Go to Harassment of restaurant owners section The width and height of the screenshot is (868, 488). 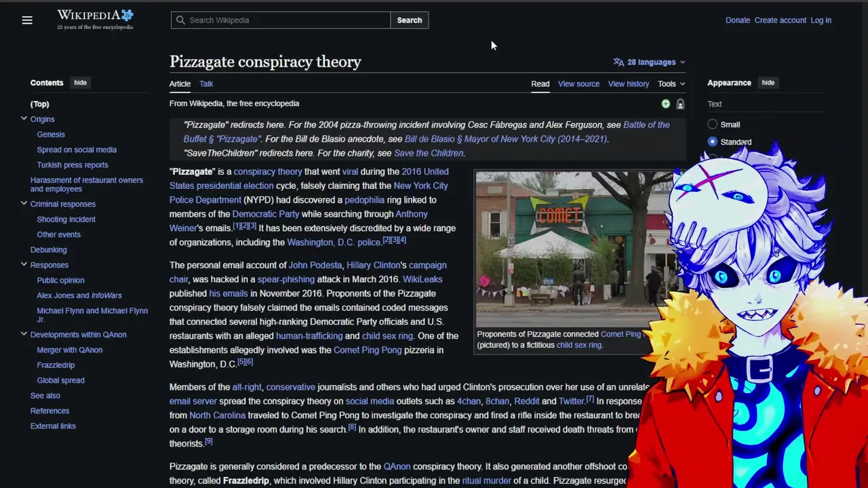[87, 184]
